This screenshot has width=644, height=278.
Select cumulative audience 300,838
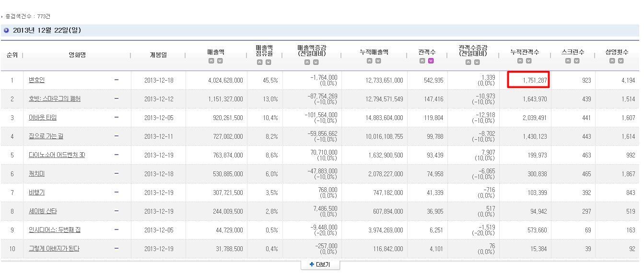[x=537, y=174]
